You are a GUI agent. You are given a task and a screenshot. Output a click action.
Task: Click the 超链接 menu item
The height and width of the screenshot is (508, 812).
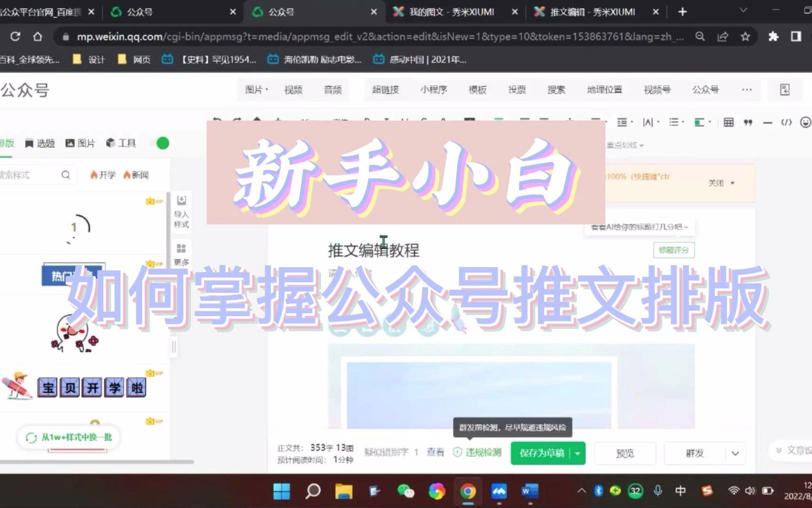tap(385, 90)
